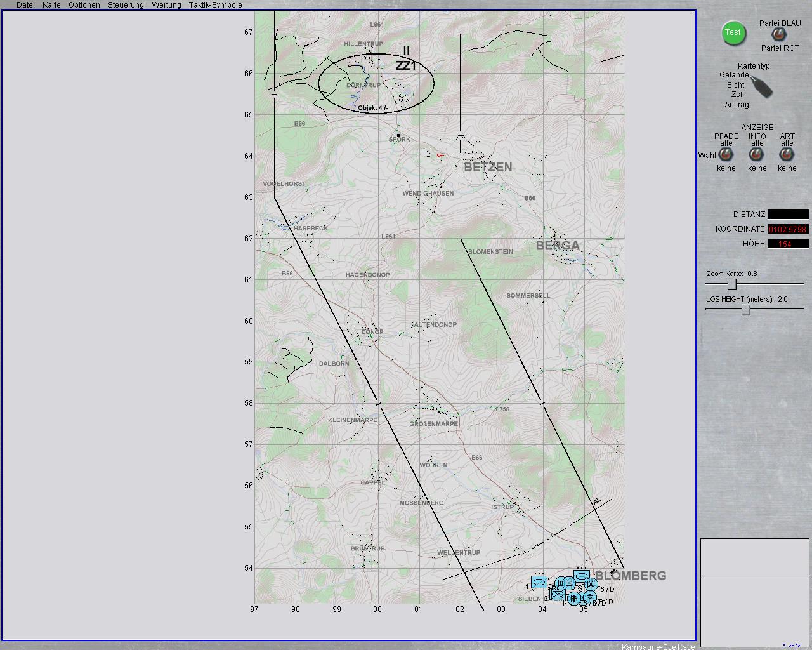Flip the PFADE display toggle switch
This screenshot has width=812, height=650.
click(x=726, y=155)
